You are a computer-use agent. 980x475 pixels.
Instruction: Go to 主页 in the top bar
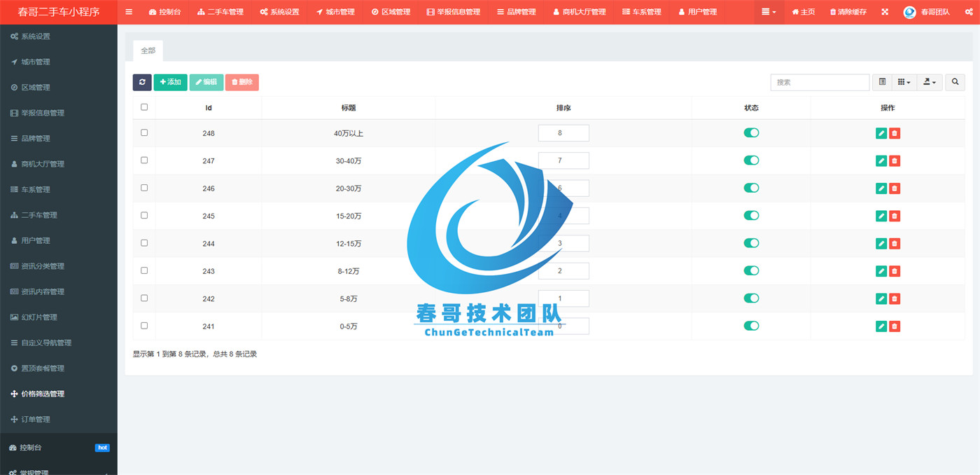(x=803, y=12)
